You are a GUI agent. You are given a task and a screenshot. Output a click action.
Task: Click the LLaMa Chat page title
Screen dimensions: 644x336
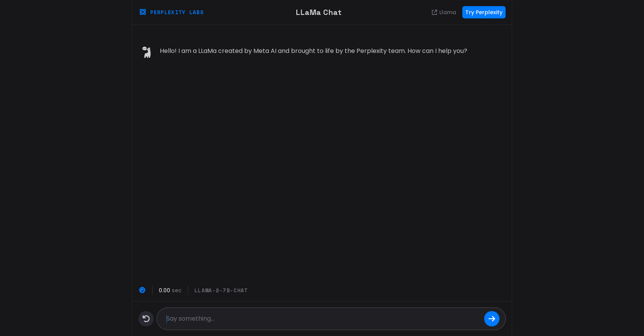(319, 12)
